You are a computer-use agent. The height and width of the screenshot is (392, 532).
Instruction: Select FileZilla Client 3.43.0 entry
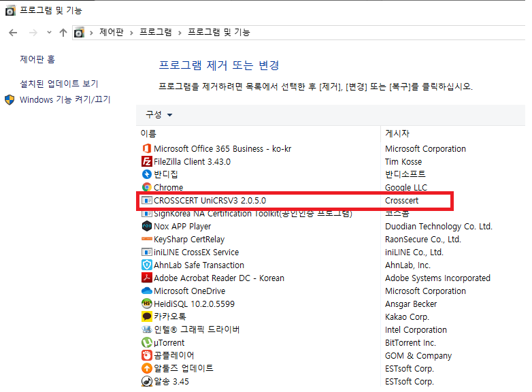click(x=192, y=161)
